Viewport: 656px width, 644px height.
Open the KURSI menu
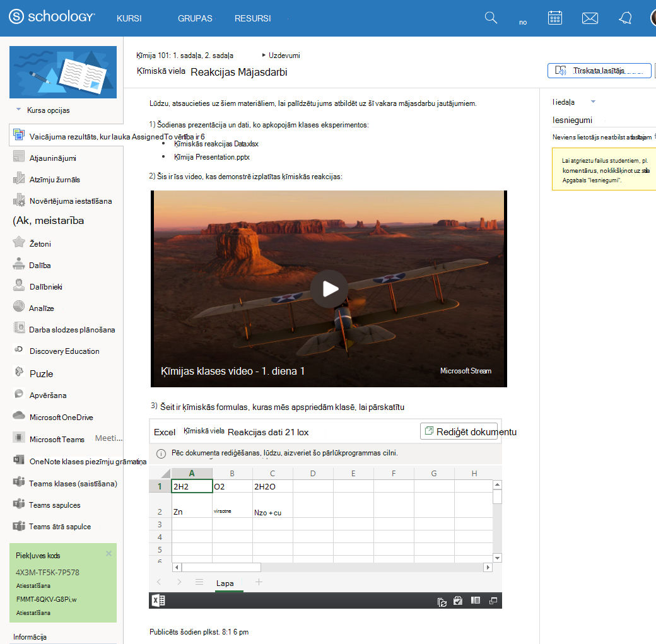click(129, 18)
